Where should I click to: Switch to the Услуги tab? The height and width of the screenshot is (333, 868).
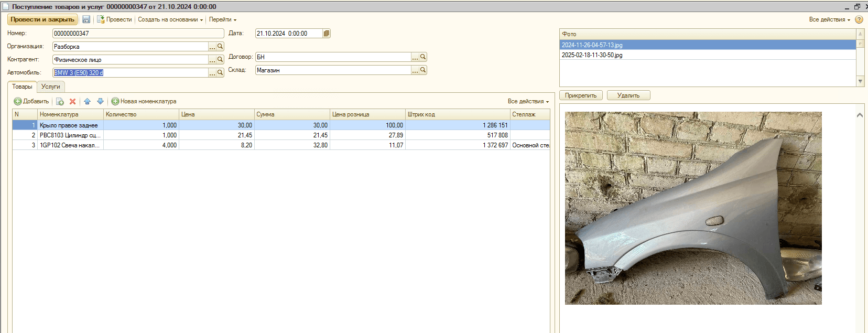(51, 87)
